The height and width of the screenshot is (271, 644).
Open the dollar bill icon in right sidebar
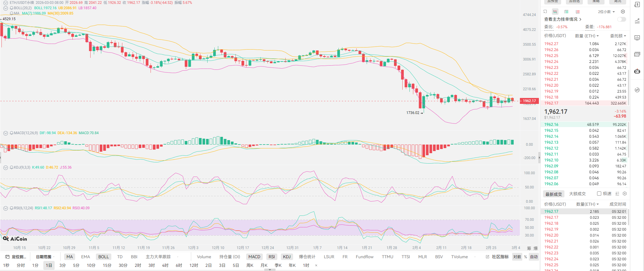click(637, 4)
